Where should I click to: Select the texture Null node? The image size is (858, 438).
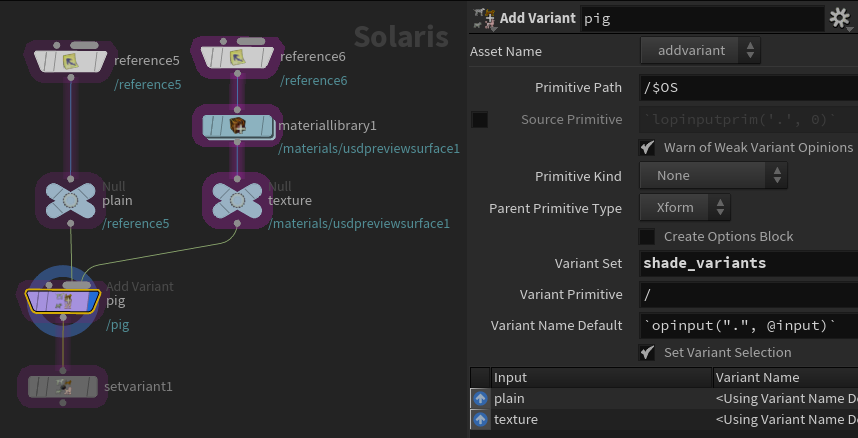click(237, 201)
